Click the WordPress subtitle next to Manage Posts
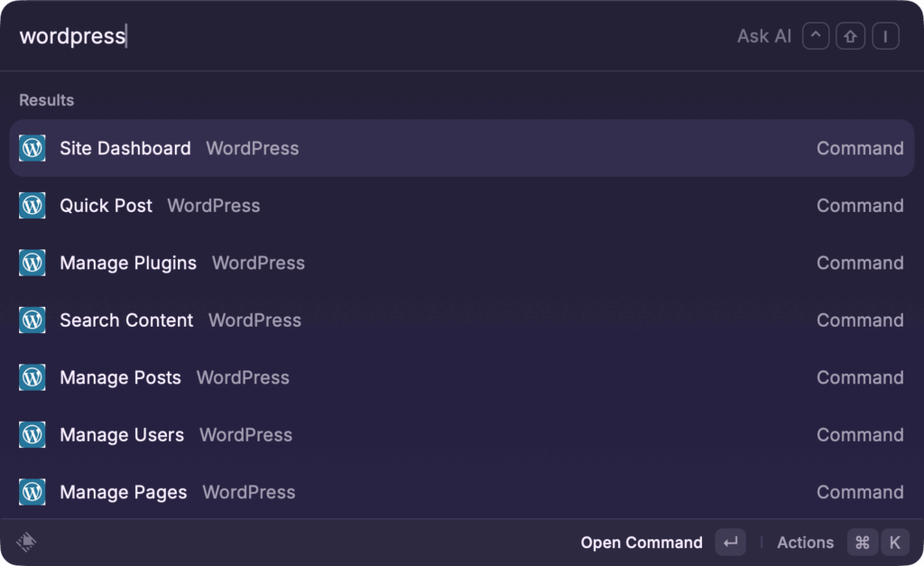Viewport: 924px width, 566px height. [243, 377]
